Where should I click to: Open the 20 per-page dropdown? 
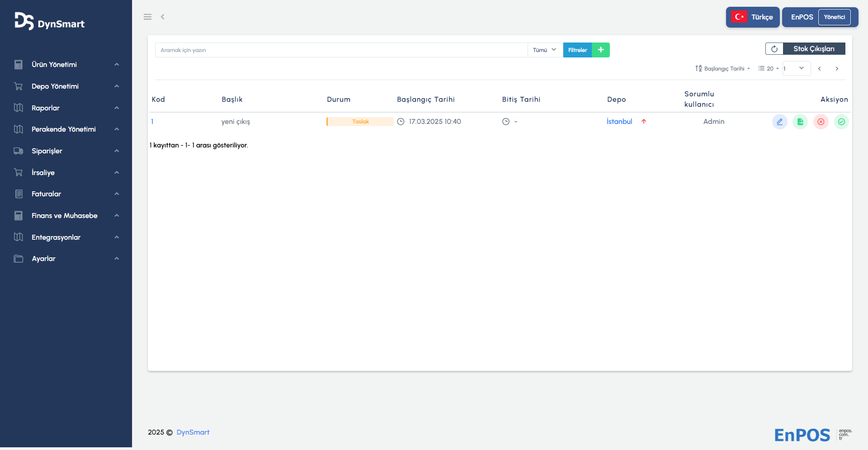769,69
